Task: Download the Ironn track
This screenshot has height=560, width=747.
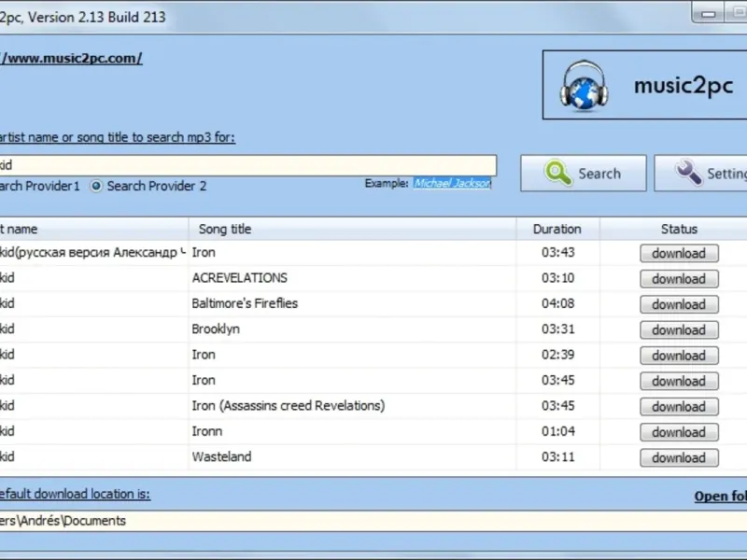Action: [679, 432]
